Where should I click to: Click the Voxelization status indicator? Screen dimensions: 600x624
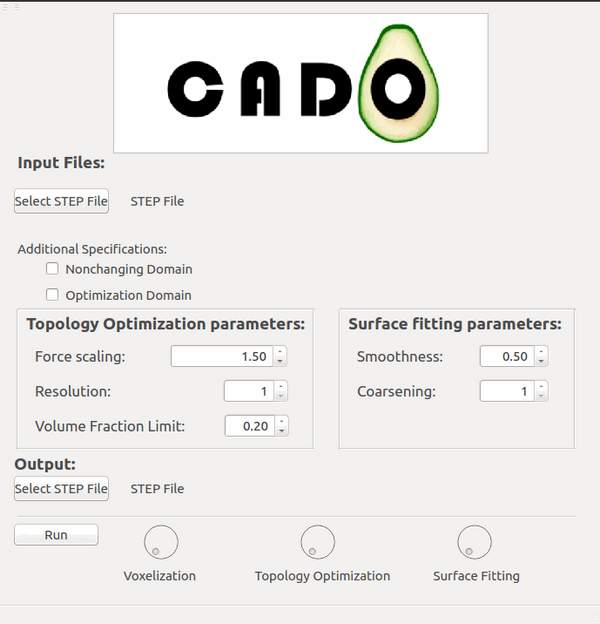click(x=161, y=542)
